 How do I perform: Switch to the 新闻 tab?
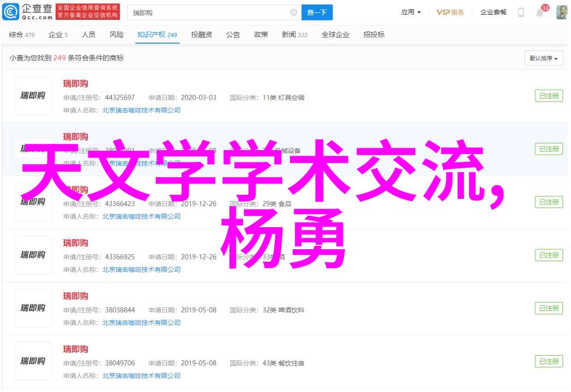click(295, 35)
